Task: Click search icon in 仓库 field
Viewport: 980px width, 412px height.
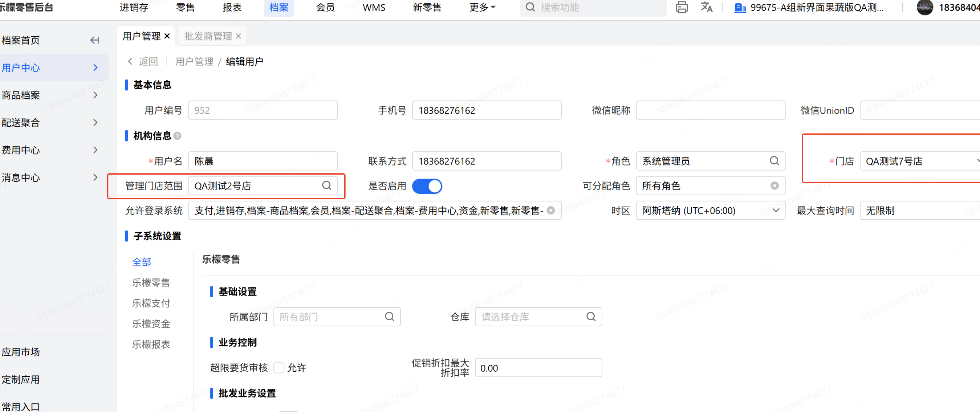Action: 591,317
